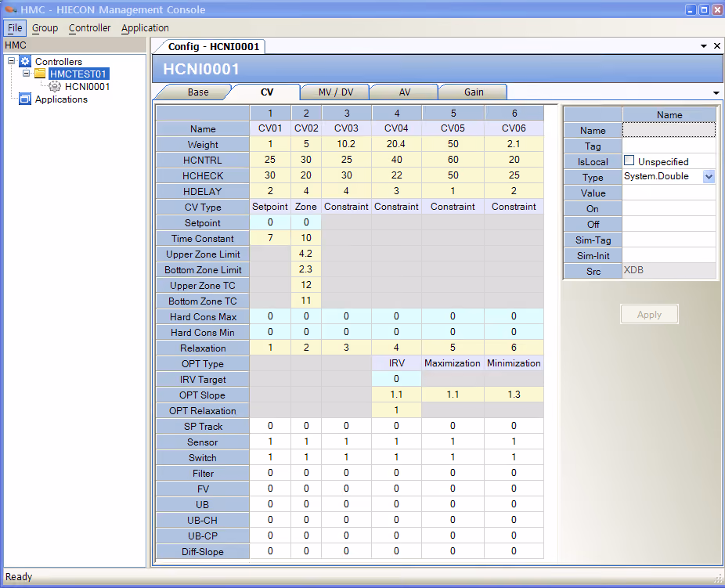Click the Sim-Init input field
Screen dimensions: 725x588
(669, 255)
